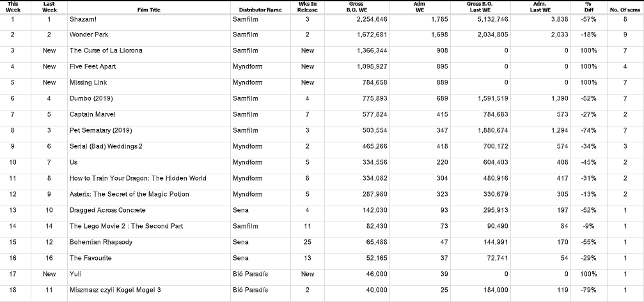This screenshot has height=302, width=644.
Task: Click the 'Wks In Release' column header
Action: pyautogui.click(x=308, y=7)
